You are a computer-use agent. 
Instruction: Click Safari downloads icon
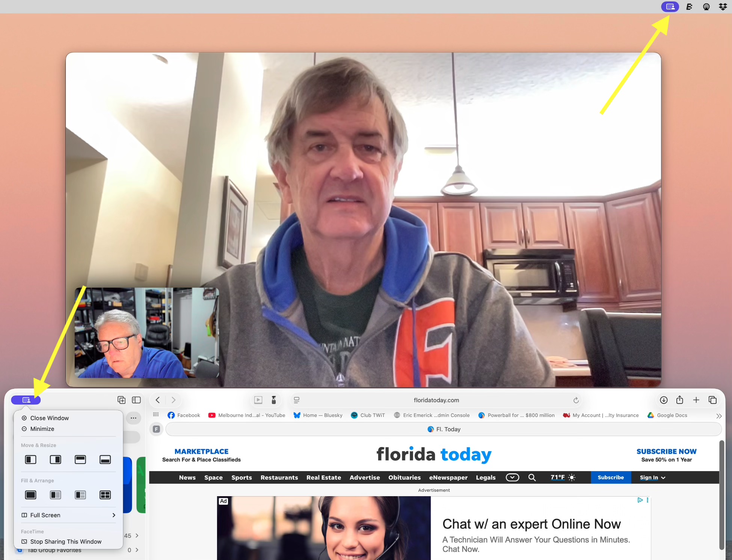point(664,400)
